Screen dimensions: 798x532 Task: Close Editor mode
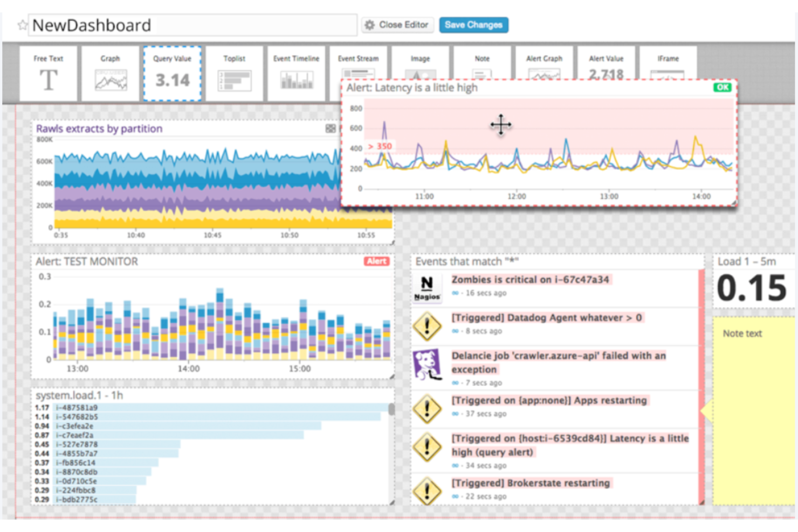(397, 25)
